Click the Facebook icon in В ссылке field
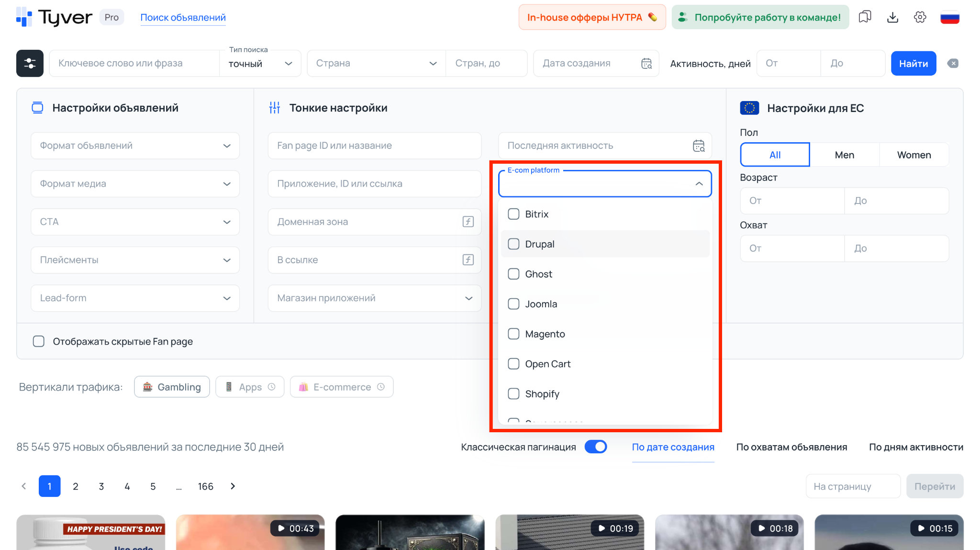 pyautogui.click(x=468, y=260)
